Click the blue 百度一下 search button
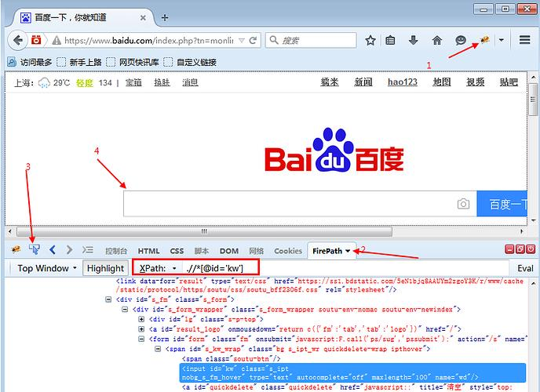The image size is (540, 392). click(502, 204)
